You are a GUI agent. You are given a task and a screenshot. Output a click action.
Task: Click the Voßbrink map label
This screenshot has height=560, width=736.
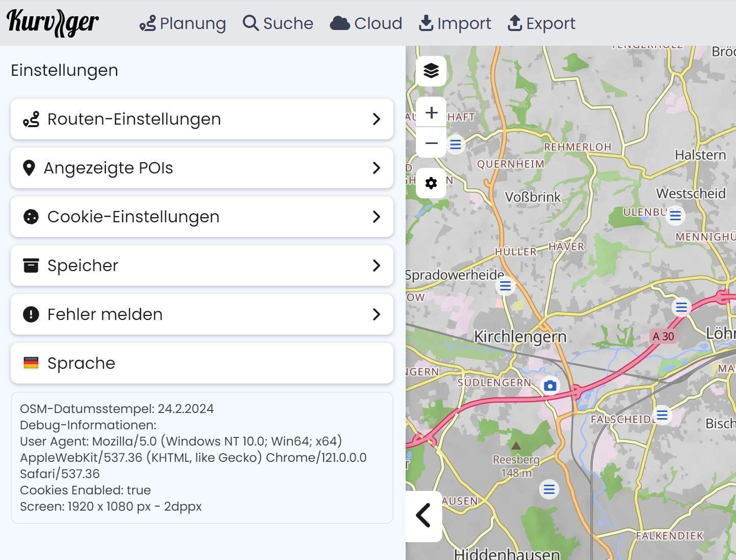(x=533, y=197)
